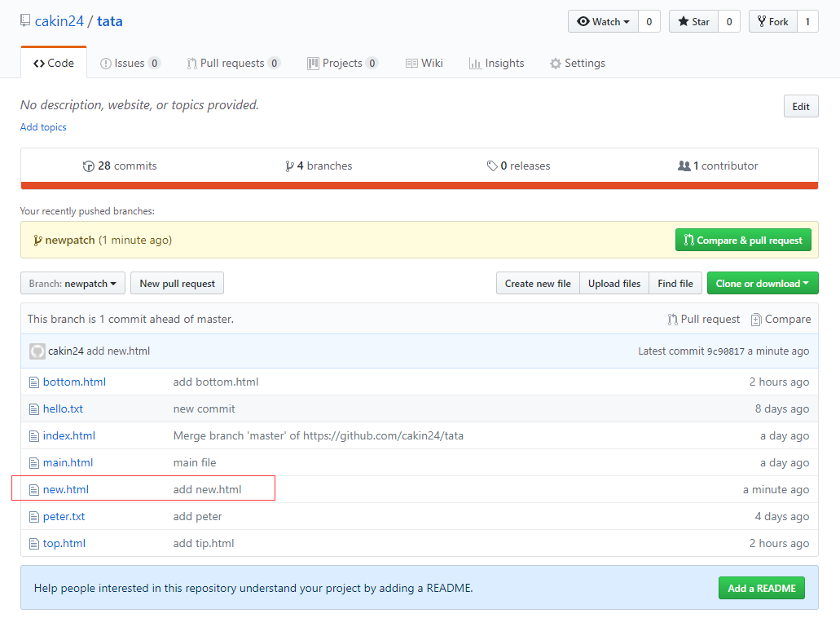840x627 pixels.
Task: Click New pull request button
Action: 178,283
